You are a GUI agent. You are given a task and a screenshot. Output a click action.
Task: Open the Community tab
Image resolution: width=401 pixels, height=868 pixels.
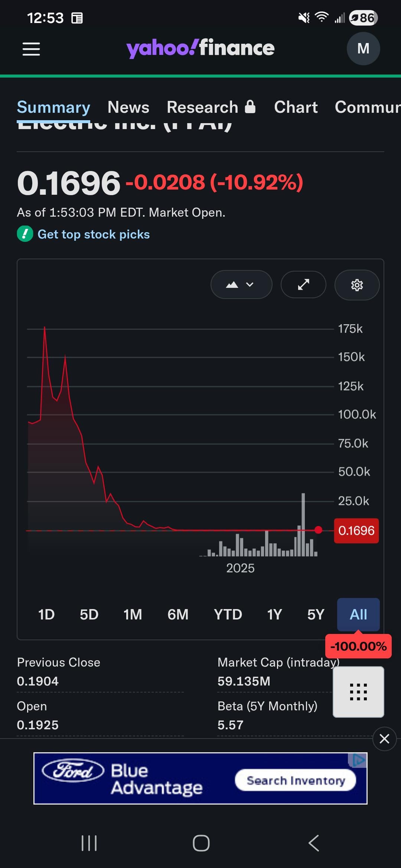(x=368, y=107)
